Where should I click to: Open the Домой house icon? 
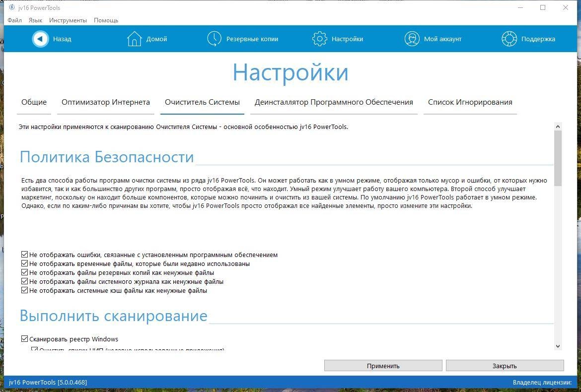point(134,39)
